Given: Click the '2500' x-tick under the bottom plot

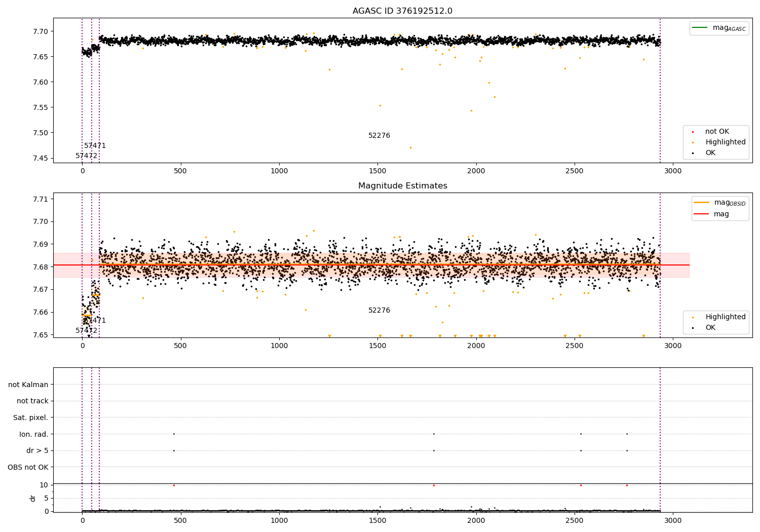Looking at the screenshot, I should pos(575,521).
